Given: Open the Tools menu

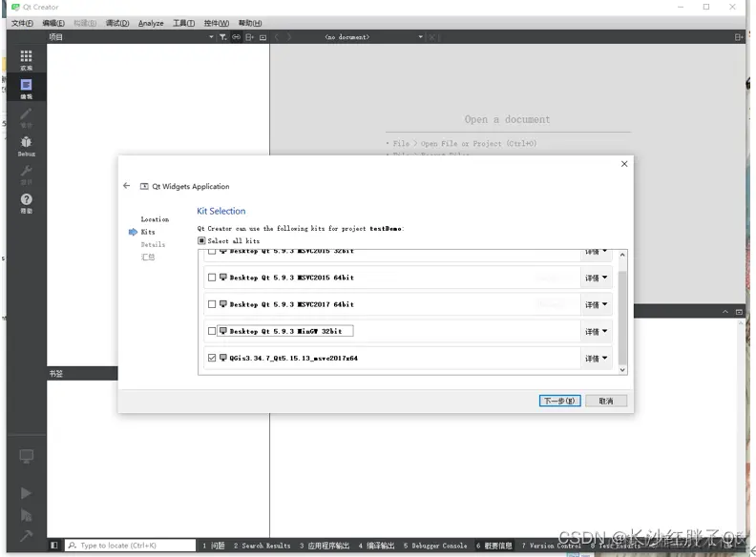Looking at the screenshot, I should pyautogui.click(x=183, y=23).
